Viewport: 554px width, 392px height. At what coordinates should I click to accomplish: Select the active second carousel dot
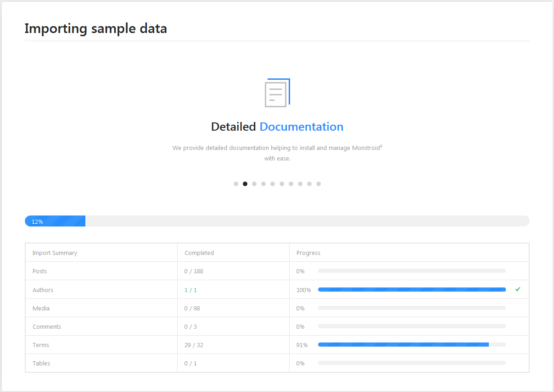[245, 184]
